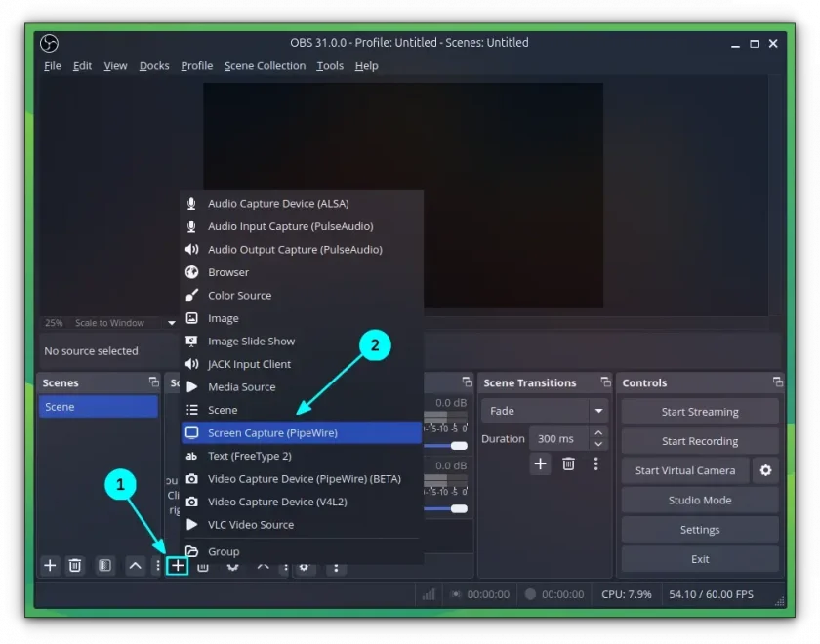Screen dimensions: 820x644
Task: Click the add transition plus icon
Action: 540,464
